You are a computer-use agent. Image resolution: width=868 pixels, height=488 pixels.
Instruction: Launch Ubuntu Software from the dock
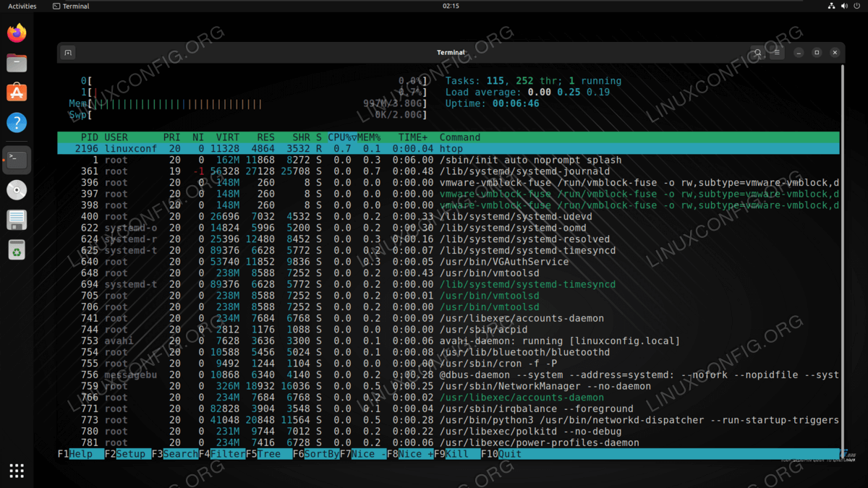17,93
